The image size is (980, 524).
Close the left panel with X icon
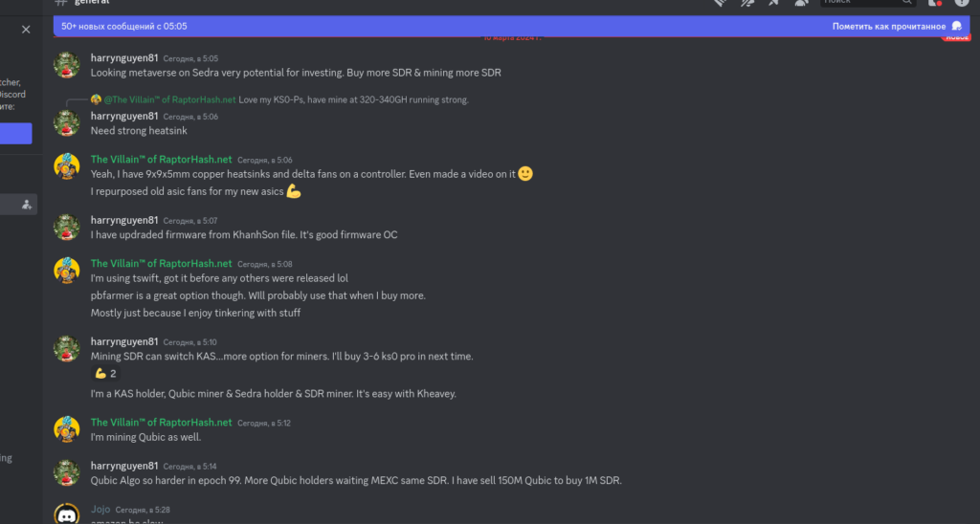coord(26,30)
